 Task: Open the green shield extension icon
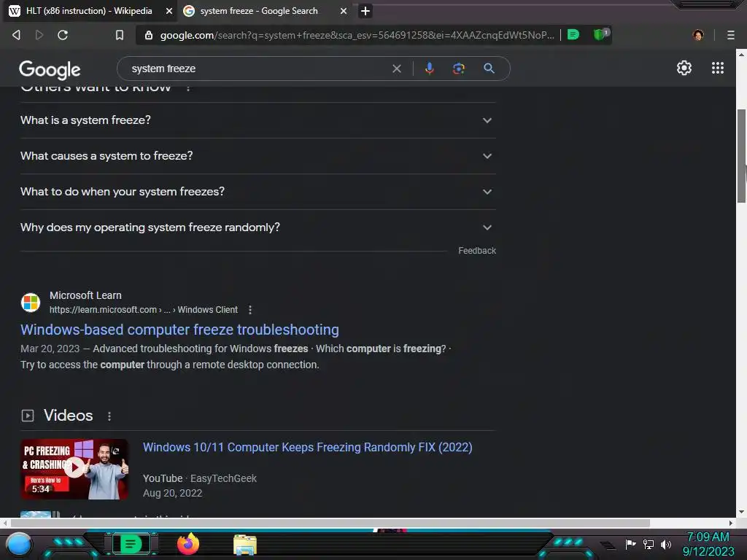coord(600,34)
